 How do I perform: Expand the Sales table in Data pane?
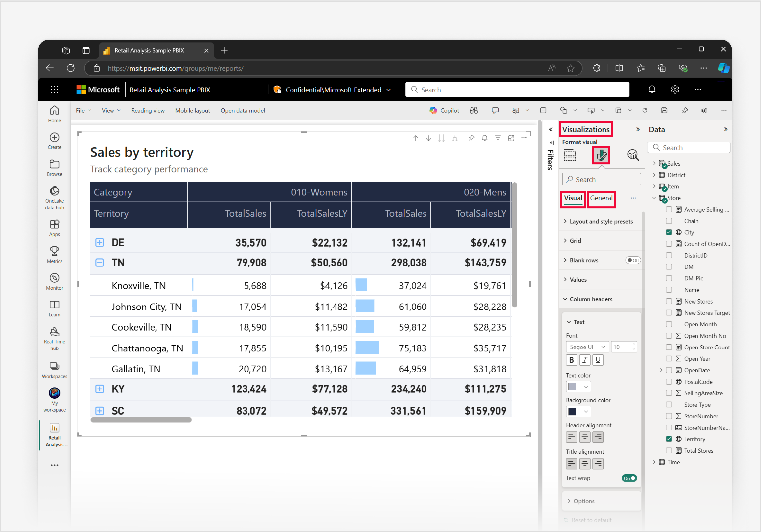click(x=654, y=163)
